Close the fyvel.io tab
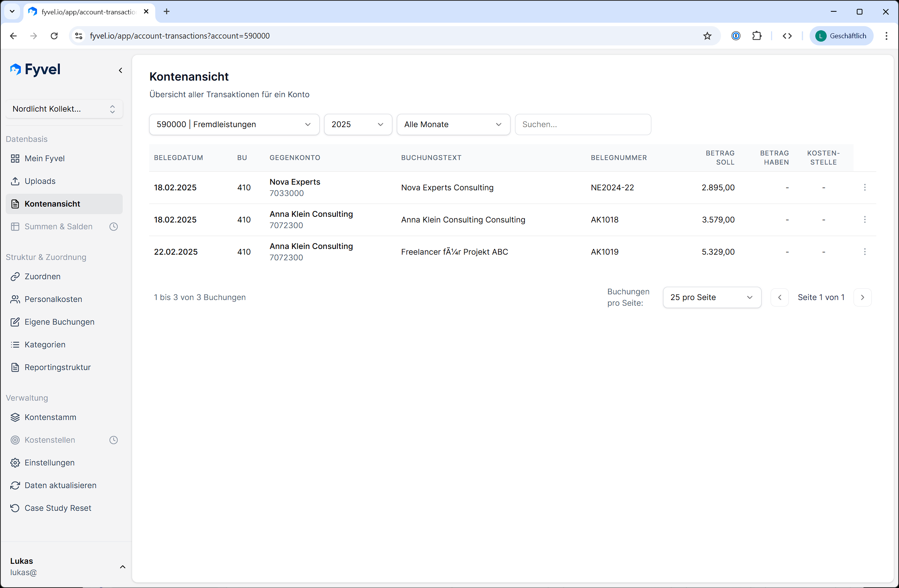 [x=146, y=12]
